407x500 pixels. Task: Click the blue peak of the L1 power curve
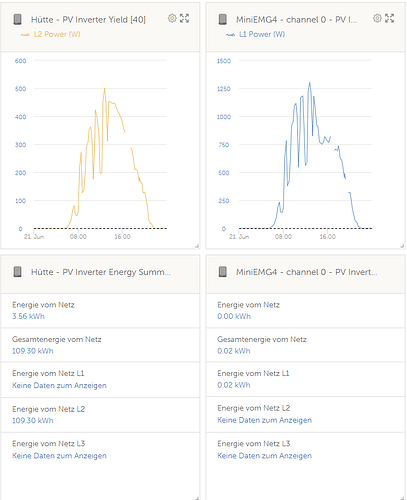310,83
